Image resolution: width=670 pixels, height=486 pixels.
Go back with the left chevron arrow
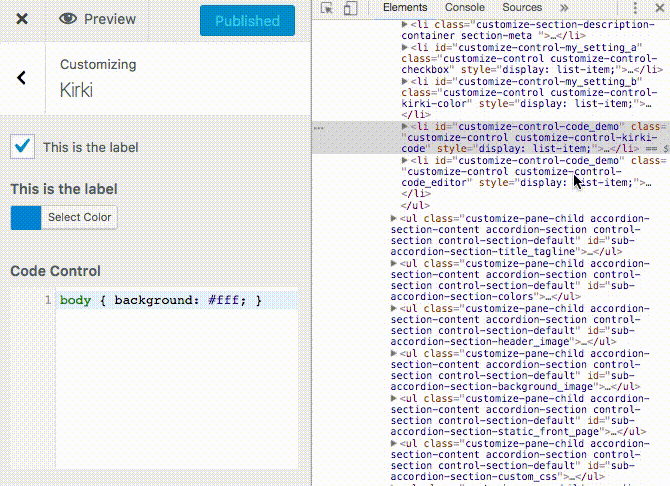[x=21, y=78]
